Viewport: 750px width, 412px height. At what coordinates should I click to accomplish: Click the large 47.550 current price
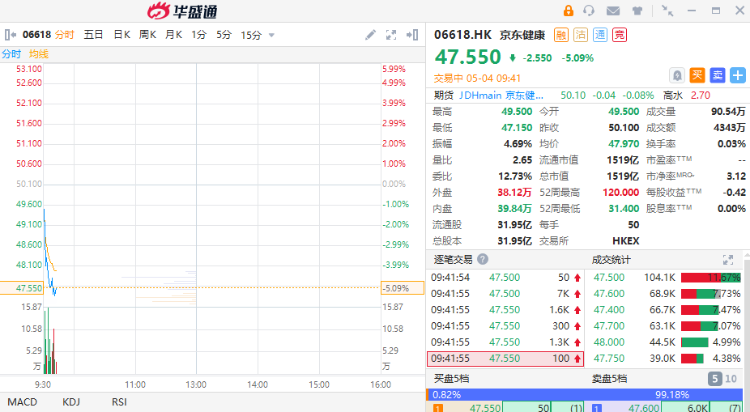(x=467, y=57)
